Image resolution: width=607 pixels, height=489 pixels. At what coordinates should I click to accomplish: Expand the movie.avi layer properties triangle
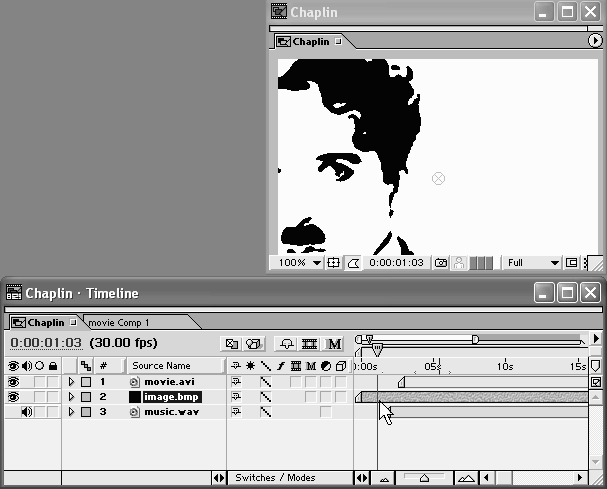pos(71,382)
